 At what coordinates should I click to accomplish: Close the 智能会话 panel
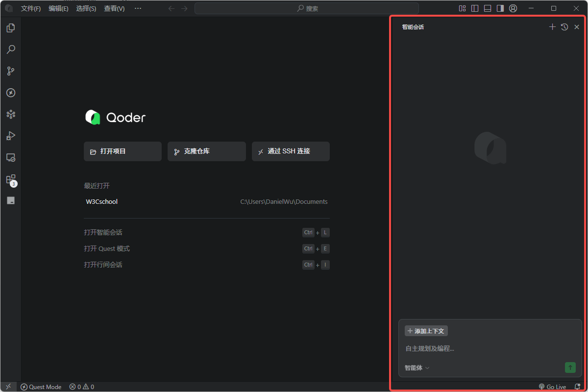577,27
